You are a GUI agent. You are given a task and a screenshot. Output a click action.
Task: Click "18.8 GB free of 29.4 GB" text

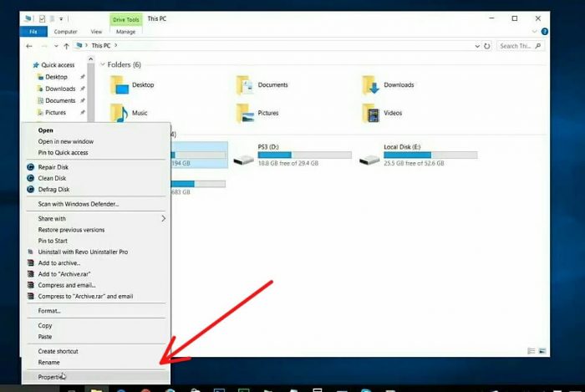coord(288,163)
